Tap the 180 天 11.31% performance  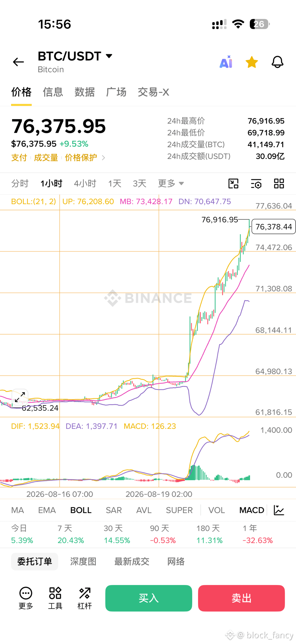(209, 534)
